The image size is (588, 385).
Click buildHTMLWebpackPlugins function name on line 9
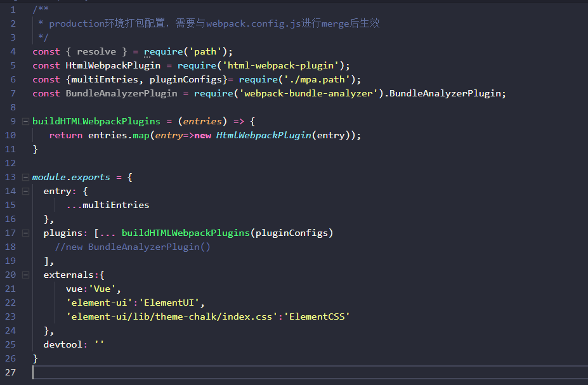point(96,121)
